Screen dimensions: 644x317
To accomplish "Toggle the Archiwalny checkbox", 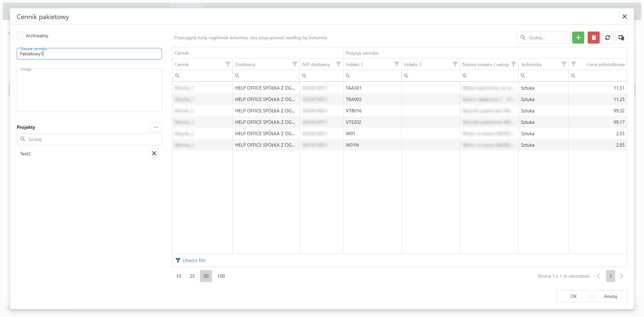I will (20, 36).
